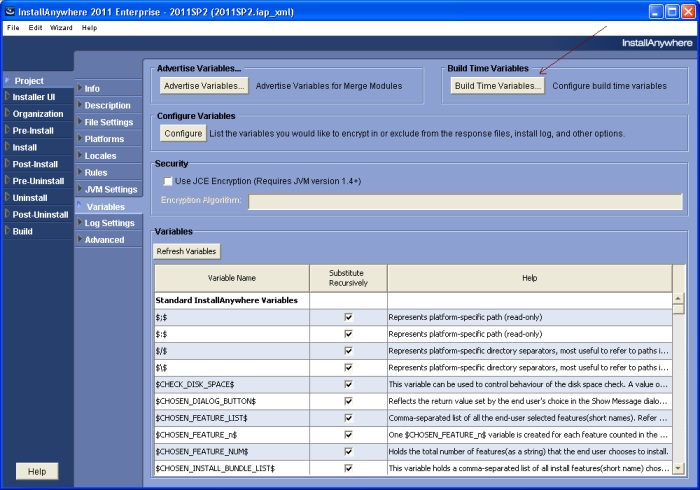Image resolution: width=700 pixels, height=490 pixels.
Task: Click the Help button in sidebar
Action: [x=37, y=471]
